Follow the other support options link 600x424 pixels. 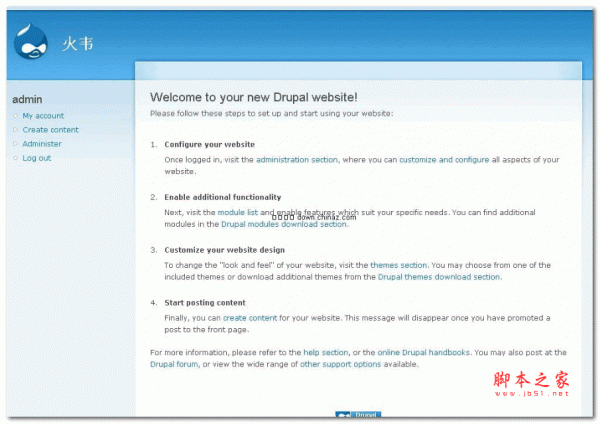coord(341,364)
